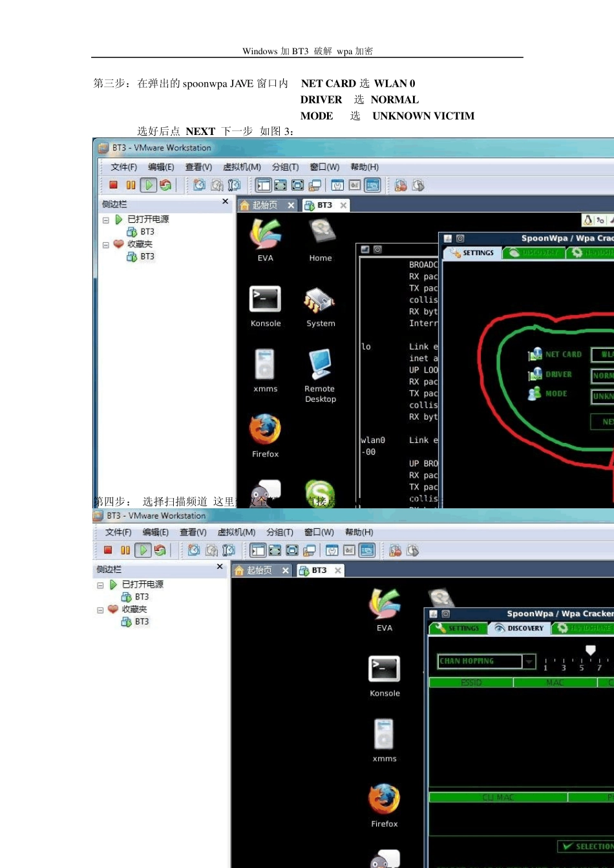This screenshot has width=614, height=868.
Task: Toggle full screen mode in the upper toolbar
Action: pyautogui.click(x=297, y=185)
